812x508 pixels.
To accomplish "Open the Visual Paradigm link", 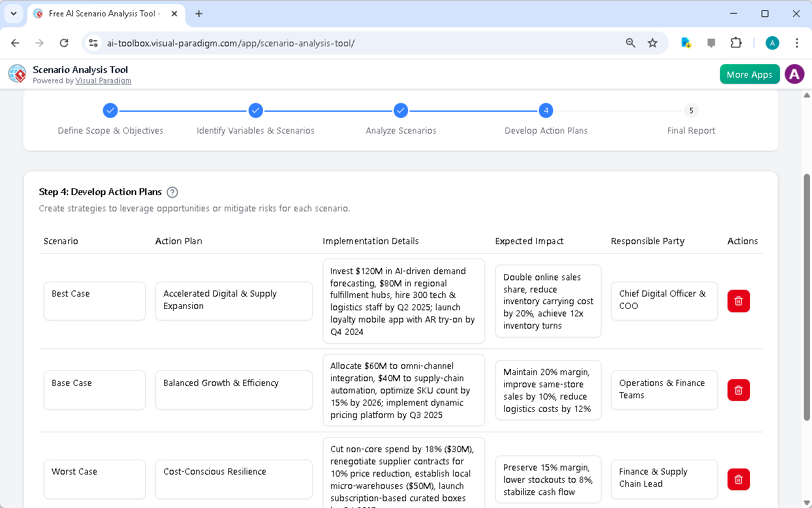I will pyautogui.click(x=104, y=80).
